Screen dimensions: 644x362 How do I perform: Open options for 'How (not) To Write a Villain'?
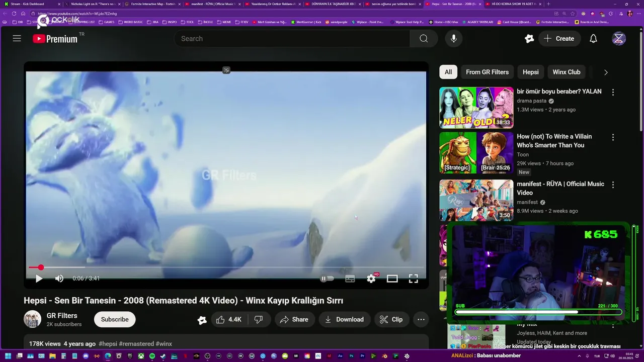[x=613, y=137]
